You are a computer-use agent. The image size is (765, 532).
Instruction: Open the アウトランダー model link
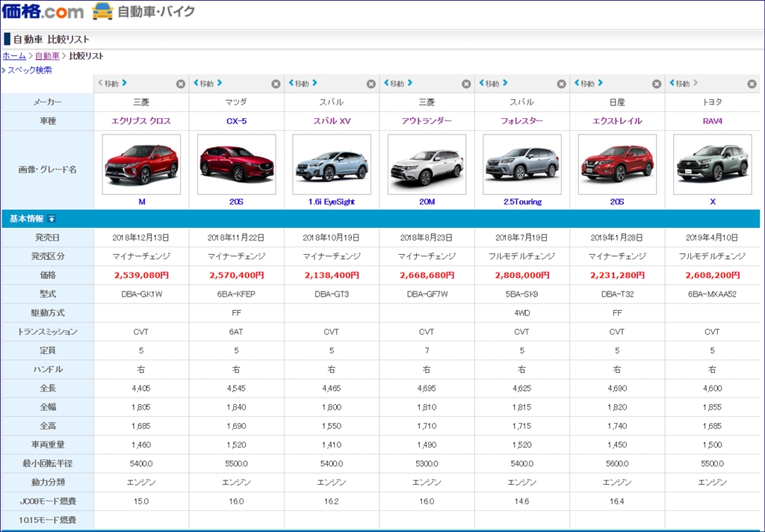[427, 121]
